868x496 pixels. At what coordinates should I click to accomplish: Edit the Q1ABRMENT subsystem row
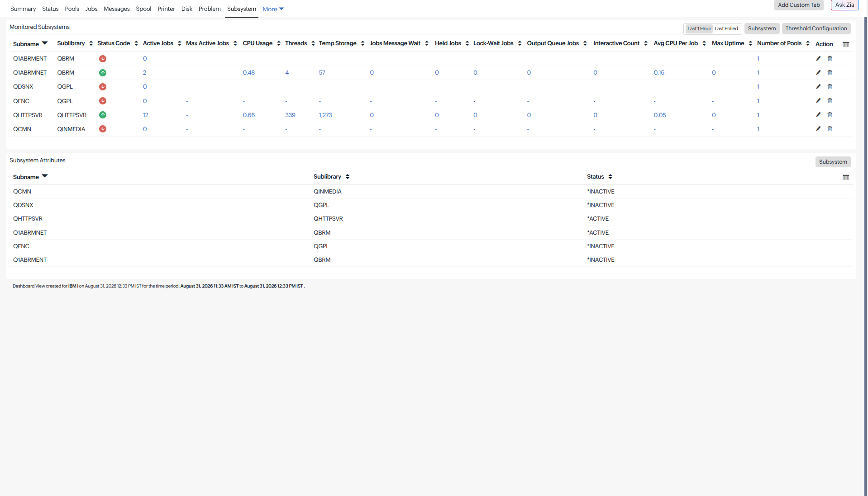click(x=818, y=58)
